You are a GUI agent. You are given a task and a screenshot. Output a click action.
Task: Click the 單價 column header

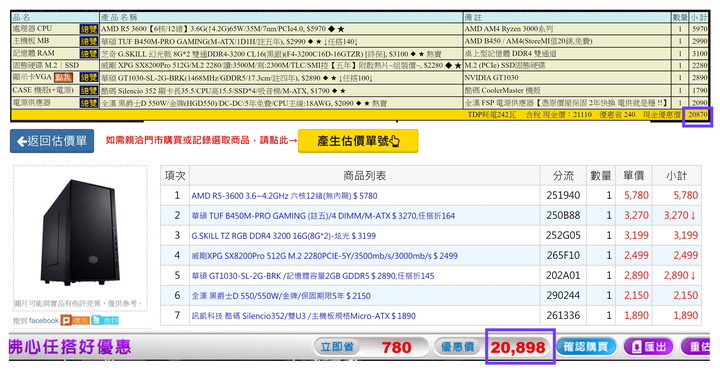click(x=634, y=175)
